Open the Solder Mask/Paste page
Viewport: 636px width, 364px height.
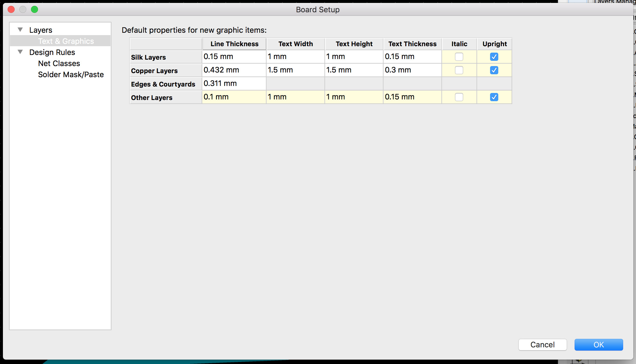coord(71,75)
